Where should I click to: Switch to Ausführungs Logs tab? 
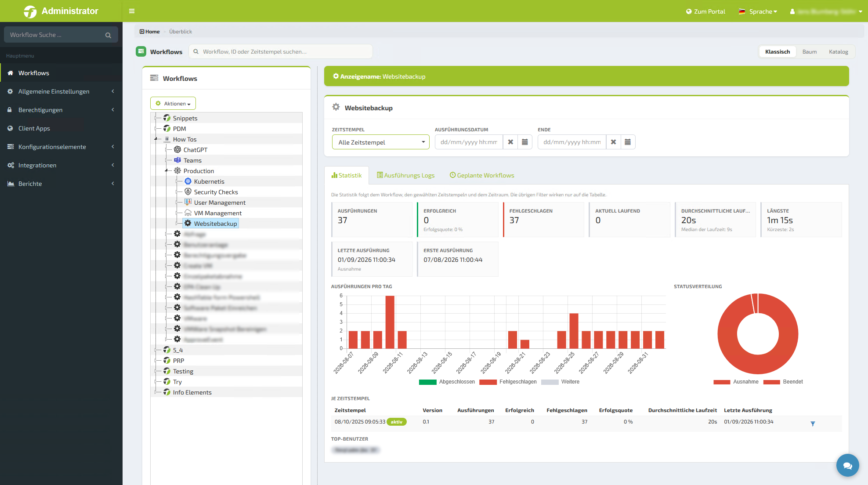(406, 175)
